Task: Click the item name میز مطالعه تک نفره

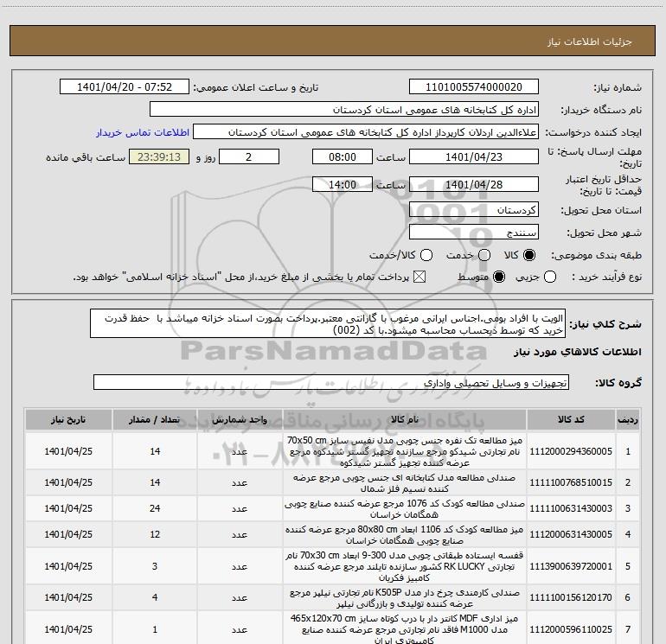Action: (405, 451)
